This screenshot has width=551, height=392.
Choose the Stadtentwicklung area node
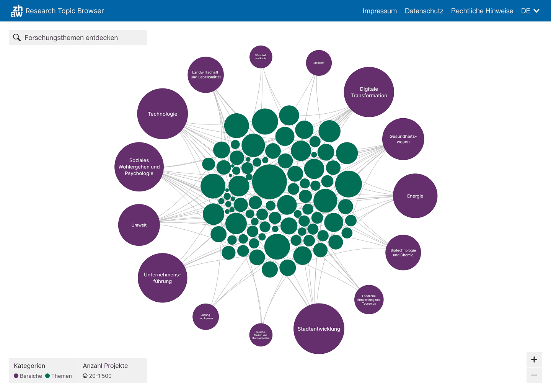coord(319,329)
